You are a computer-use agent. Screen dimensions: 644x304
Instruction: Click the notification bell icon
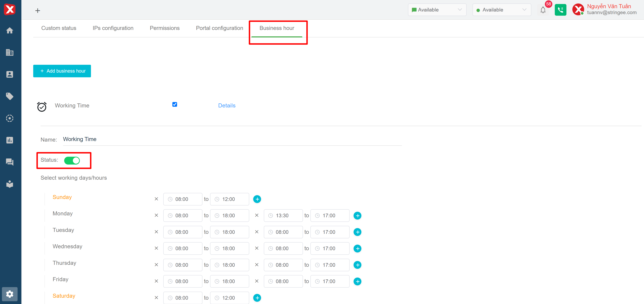[543, 10]
